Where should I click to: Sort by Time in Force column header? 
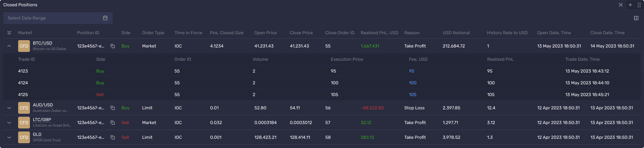tap(188, 33)
